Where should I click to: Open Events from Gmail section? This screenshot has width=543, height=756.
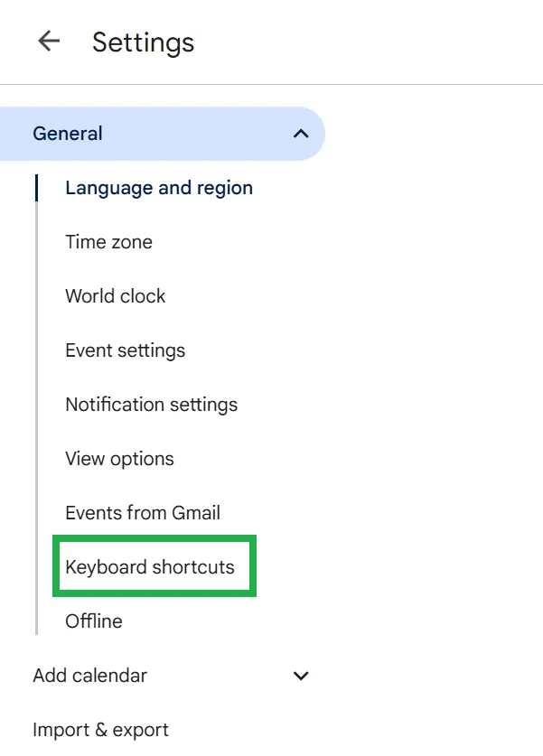coord(143,513)
